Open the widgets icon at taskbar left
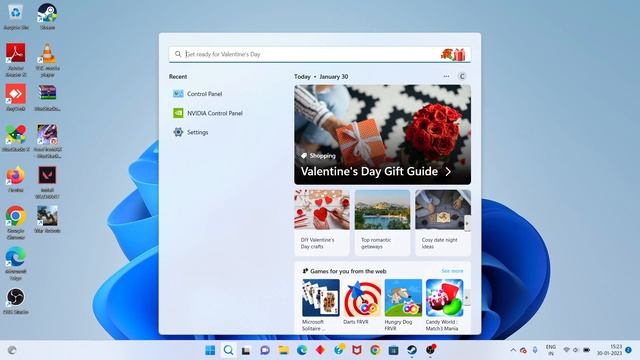The height and width of the screenshot is (360, 640). tap(12, 350)
